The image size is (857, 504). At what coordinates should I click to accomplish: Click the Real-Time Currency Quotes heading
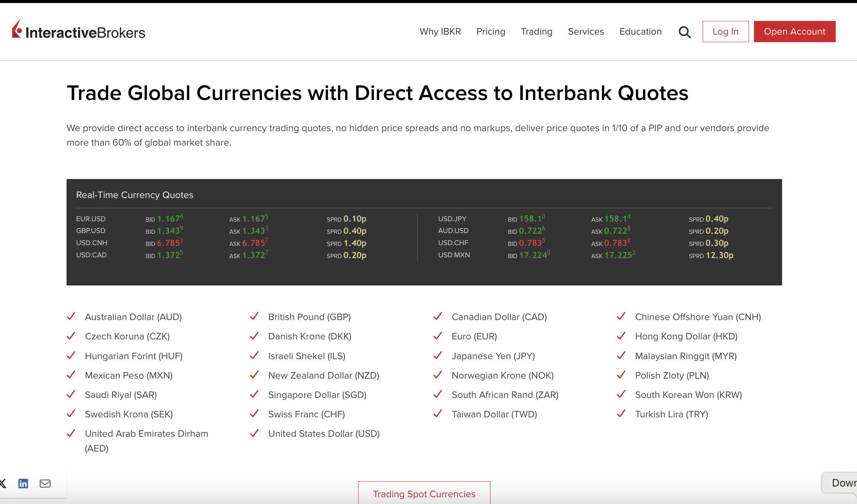tap(135, 195)
